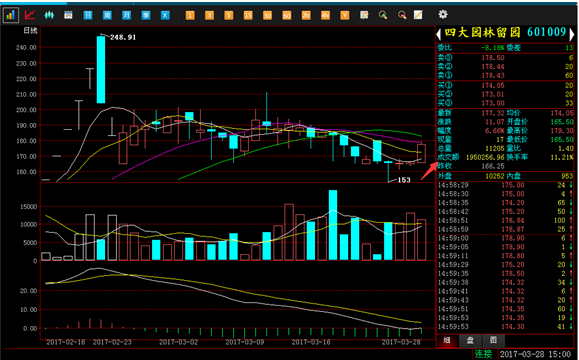Click the blue X period button
Screen dimensions: 579x360
click(x=165, y=15)
